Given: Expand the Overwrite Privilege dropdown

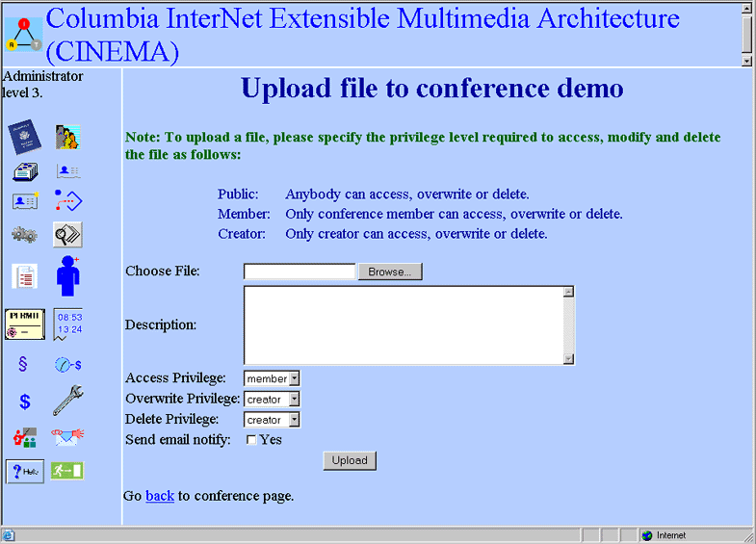Looking at the screenshot, I should pyautogui.click(x=272, y=400).
